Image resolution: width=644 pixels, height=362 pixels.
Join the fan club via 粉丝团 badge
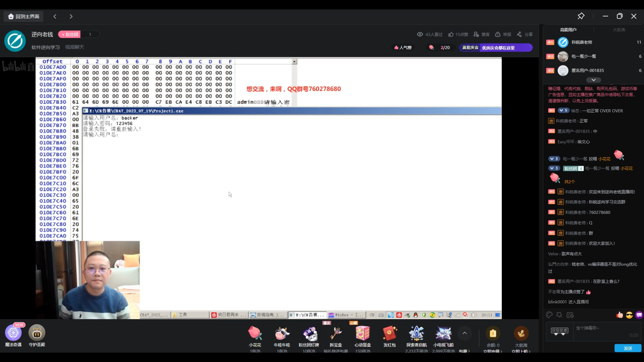[x=69, y=34]
